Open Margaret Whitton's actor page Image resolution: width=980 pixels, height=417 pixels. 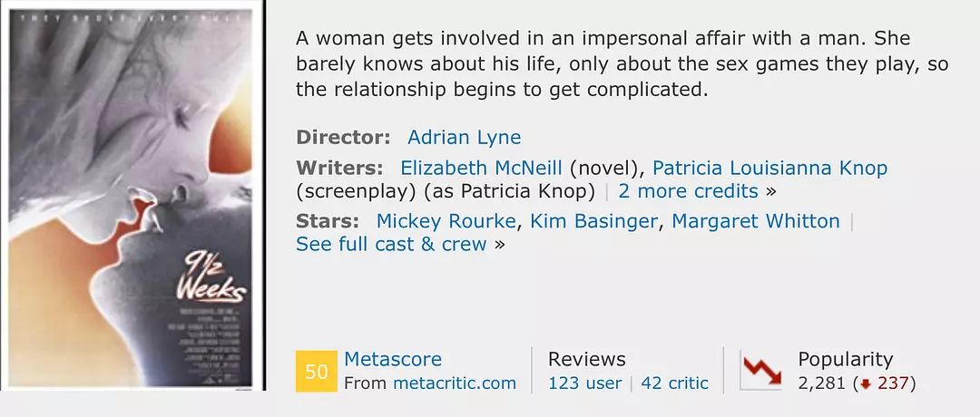(756, 221)
